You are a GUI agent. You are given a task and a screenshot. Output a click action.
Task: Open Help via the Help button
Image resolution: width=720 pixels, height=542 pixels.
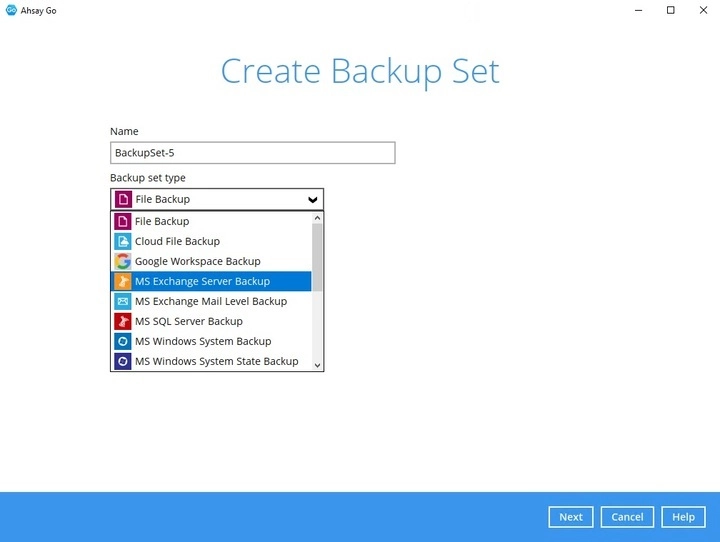683,517
